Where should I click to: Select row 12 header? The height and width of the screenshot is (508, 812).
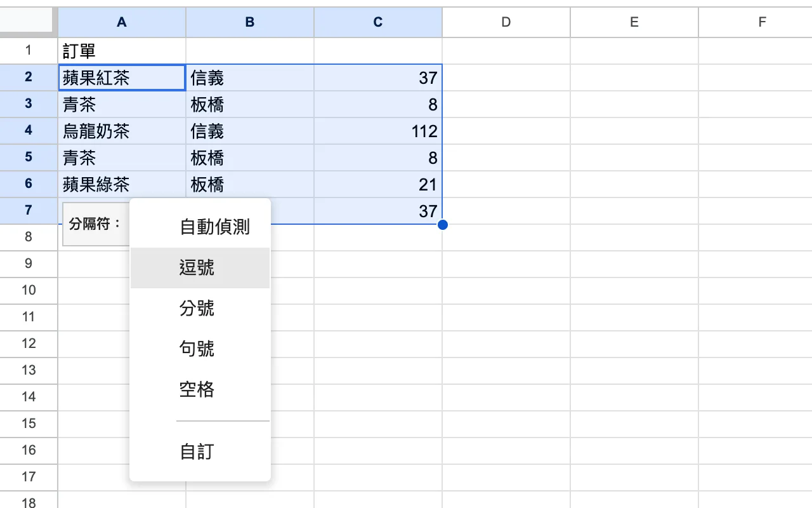pyautogui.click(x=29, y=344)
